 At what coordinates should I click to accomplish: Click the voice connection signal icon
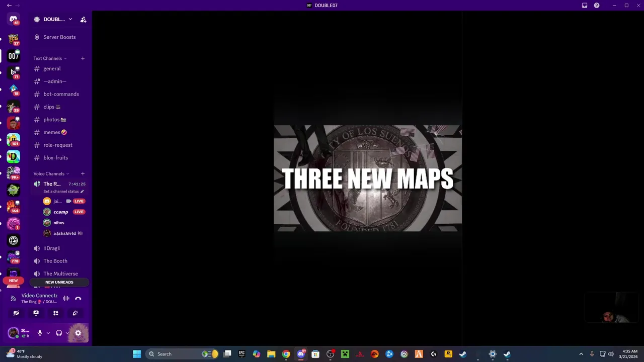pos(14,299)
